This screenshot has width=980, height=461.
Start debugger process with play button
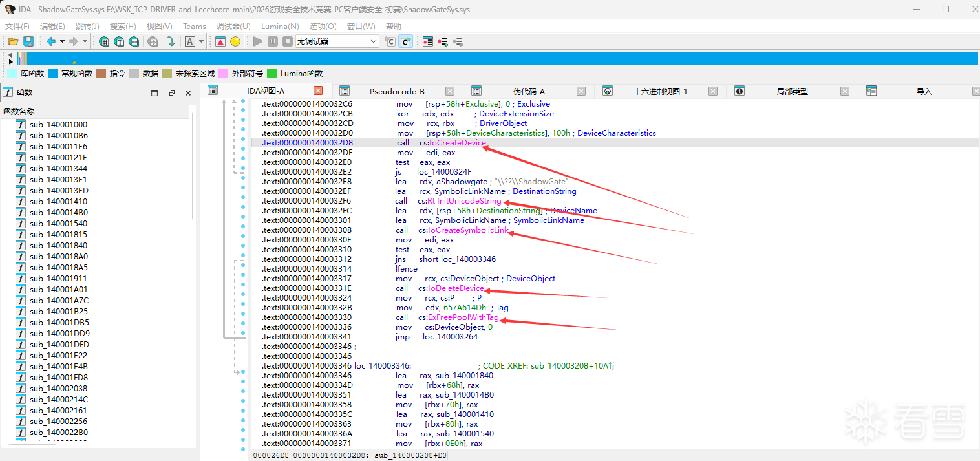[x=258, y=41]
